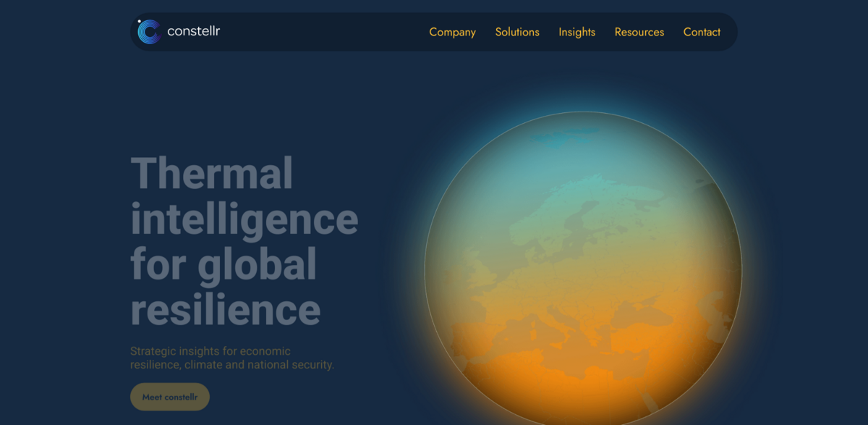Image resolution: width=868 pixels, height=425 pixels.
Task: Select Resources in the top navigation
Action: pyautogui.click(x=639, y=32)
